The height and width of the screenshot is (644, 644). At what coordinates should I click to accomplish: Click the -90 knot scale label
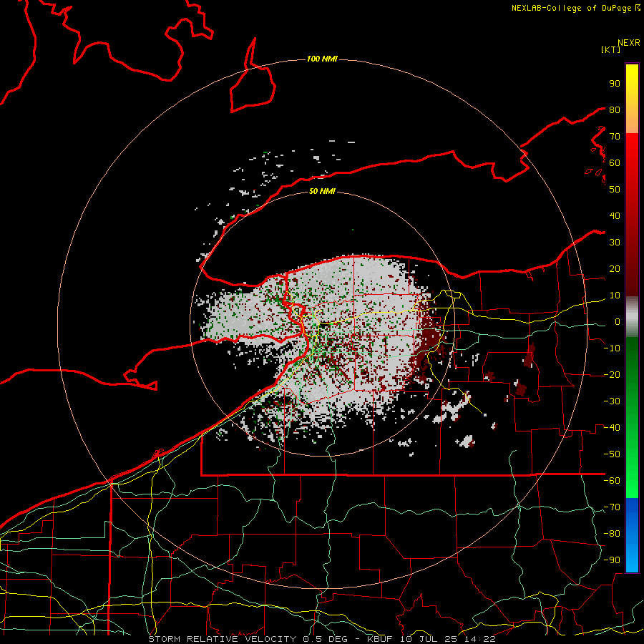pyautogui.click(x=612, y=560)
